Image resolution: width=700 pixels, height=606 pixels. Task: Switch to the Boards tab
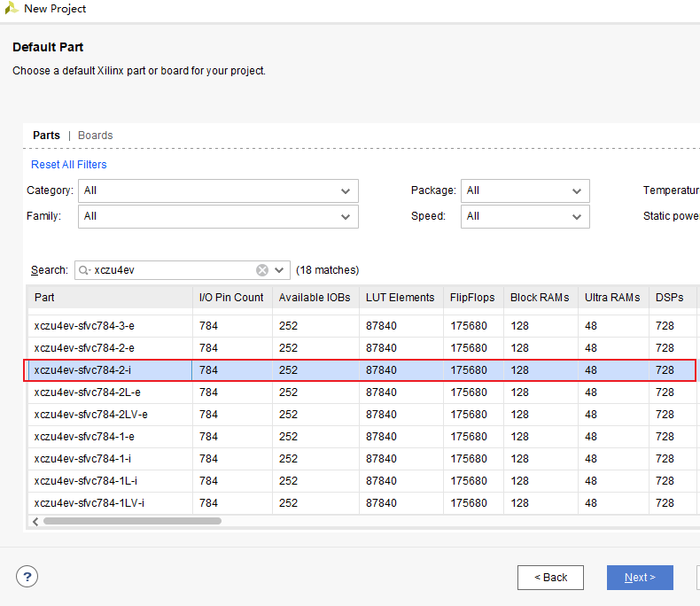click(x=95, y=136)
